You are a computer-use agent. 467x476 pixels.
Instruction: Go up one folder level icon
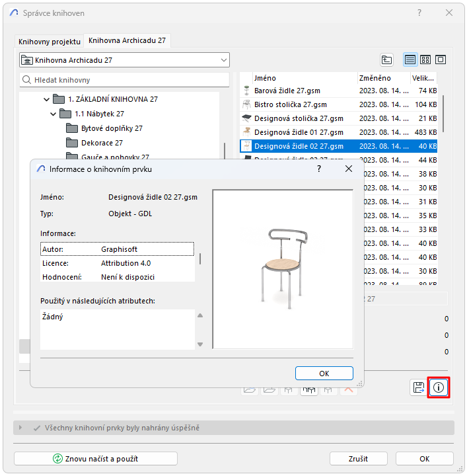[x=386, y=59]
